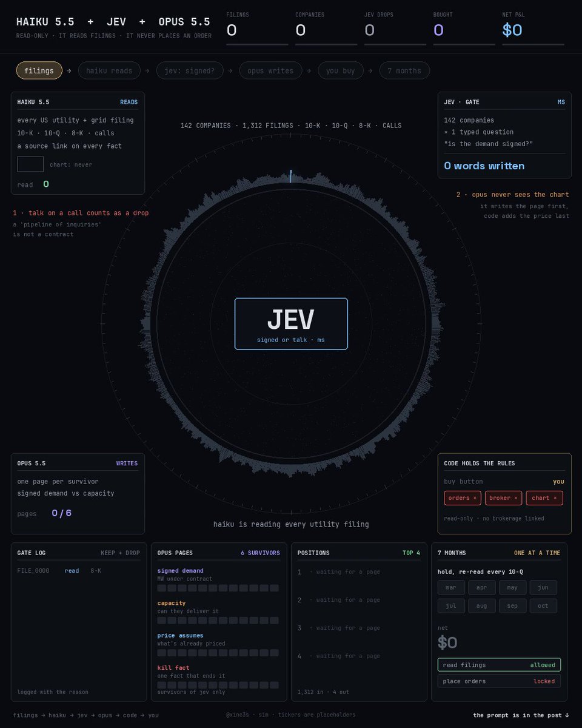Click the 'TOP 4' label in Positions

click(412, 553)
